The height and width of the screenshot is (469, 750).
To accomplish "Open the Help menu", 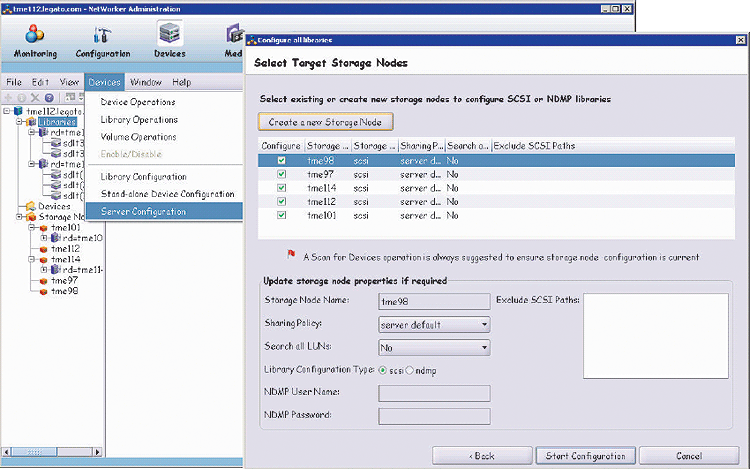I will (182, 82).
